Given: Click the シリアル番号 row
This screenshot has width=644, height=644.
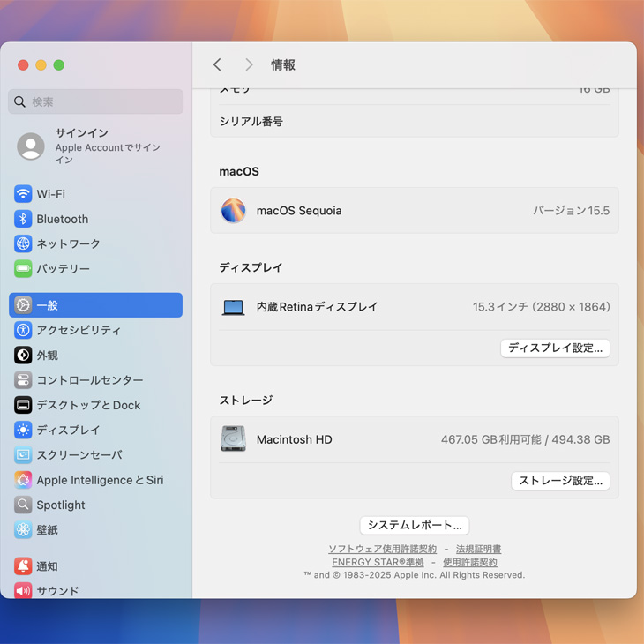Looking at the screenshot, I should pyautogui.click(x=415, y=121).
